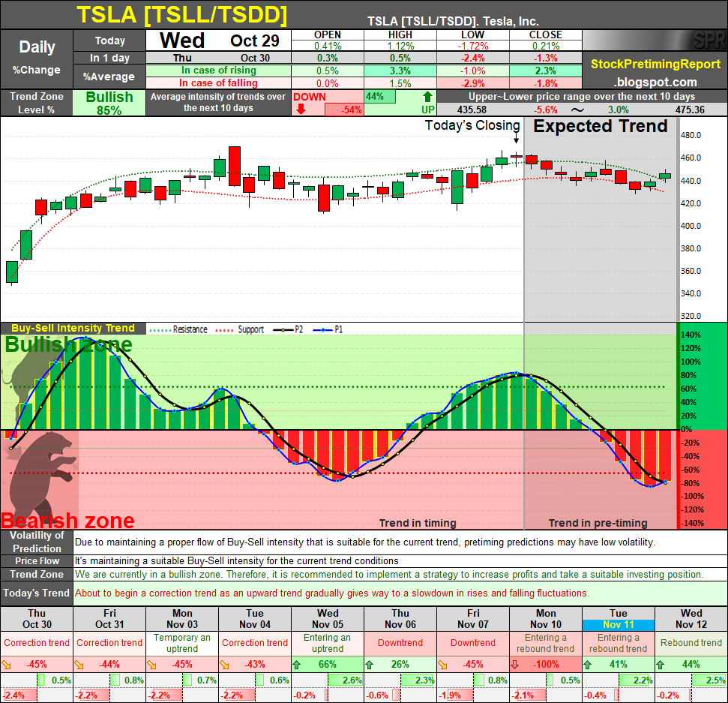Click the 'Trend in timing' label
This screenshot has width=728, height=703.
point(418,523)
